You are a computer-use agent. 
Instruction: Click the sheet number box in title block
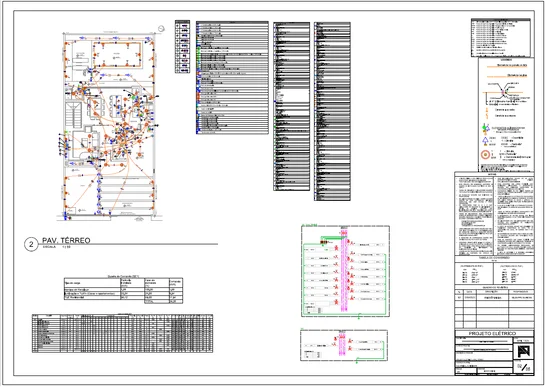pos(524,367)
